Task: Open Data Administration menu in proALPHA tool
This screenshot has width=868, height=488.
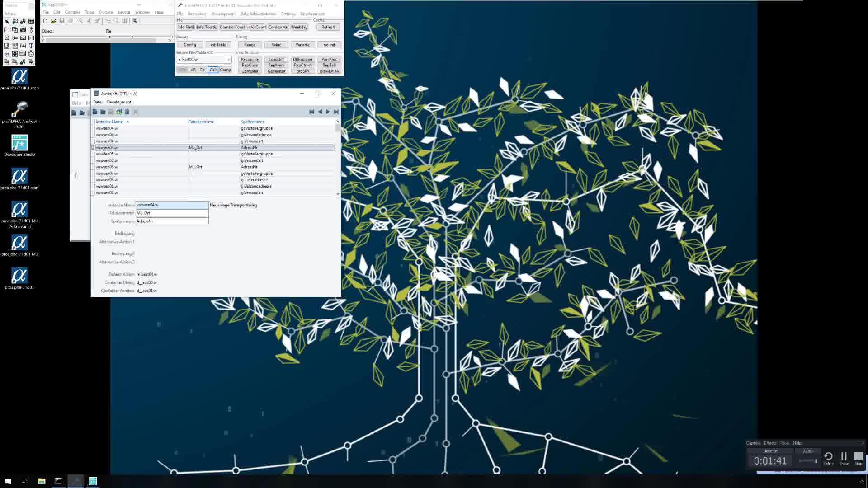Action: coord(258,14)
